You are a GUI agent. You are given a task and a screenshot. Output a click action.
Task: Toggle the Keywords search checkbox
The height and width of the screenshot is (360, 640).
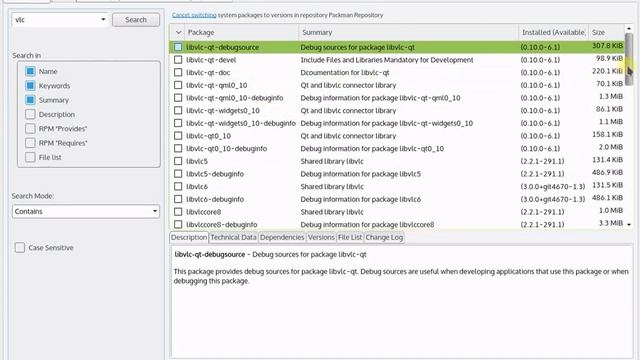point(30,85)
